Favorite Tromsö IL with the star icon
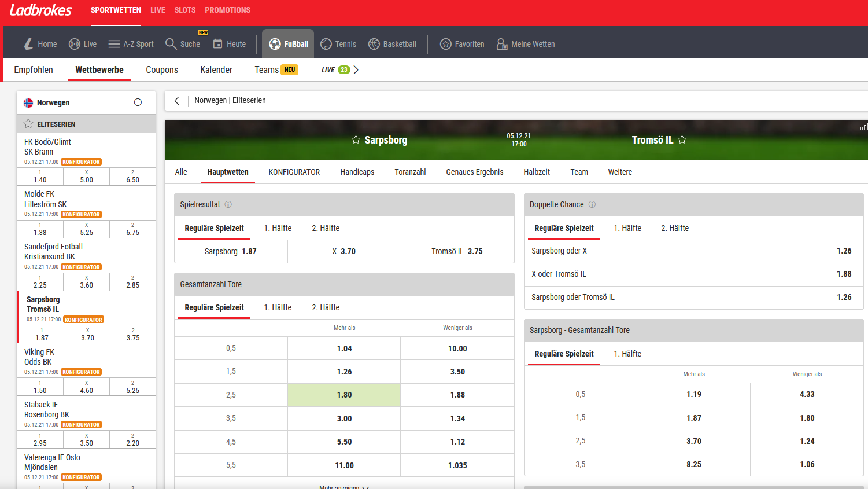Image resolution: width=868 pixels, height=492 pixels. 682,140
